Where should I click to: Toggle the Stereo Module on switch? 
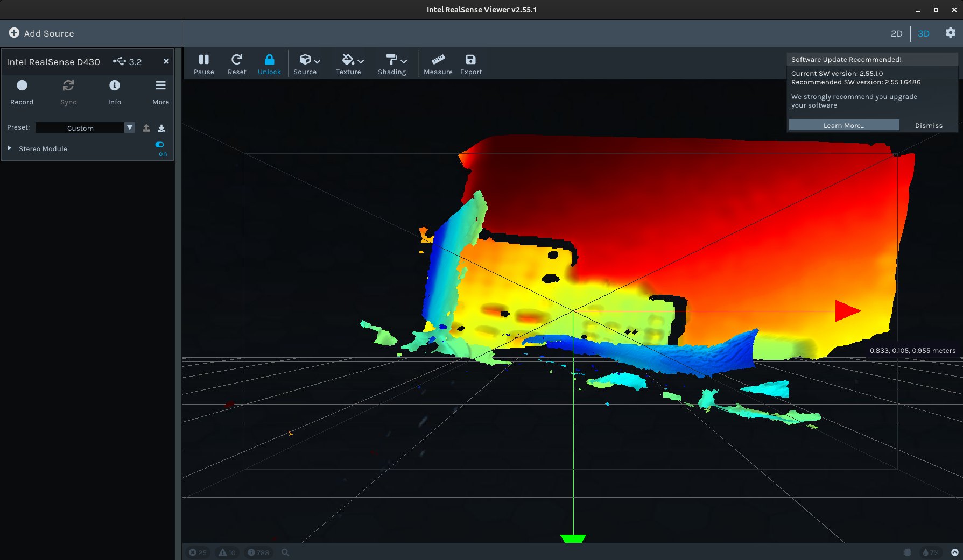pos(160,145)
